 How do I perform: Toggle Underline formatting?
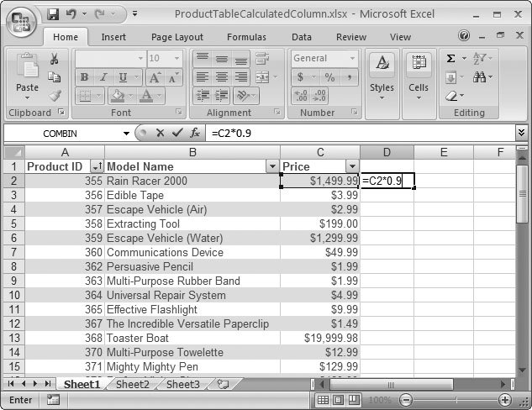[x=123, y=77]
